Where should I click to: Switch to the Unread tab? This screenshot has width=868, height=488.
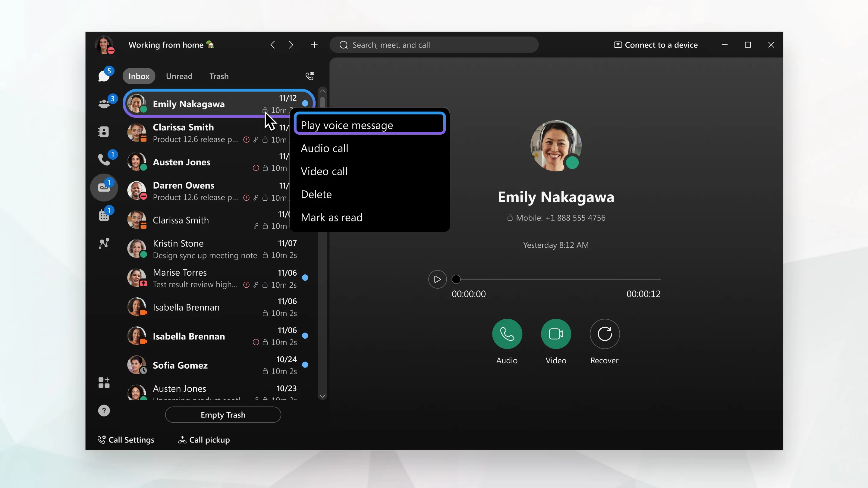pyautogui.click(x=179, y=76)
